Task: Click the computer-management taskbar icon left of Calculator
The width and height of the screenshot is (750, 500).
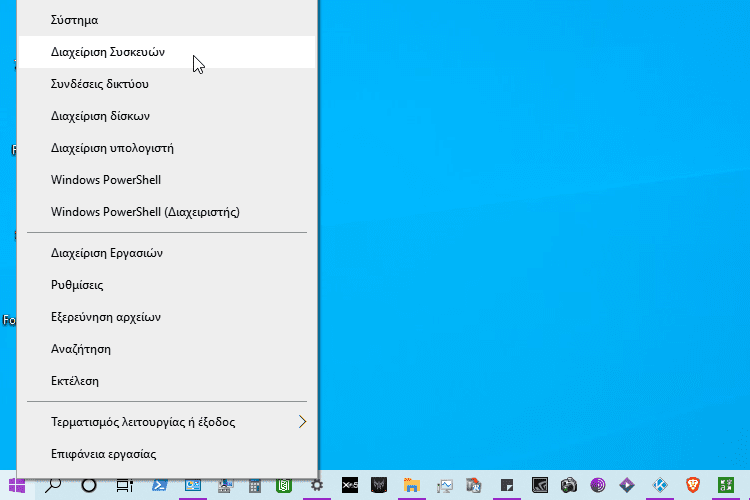Action: tap(225, 486)
